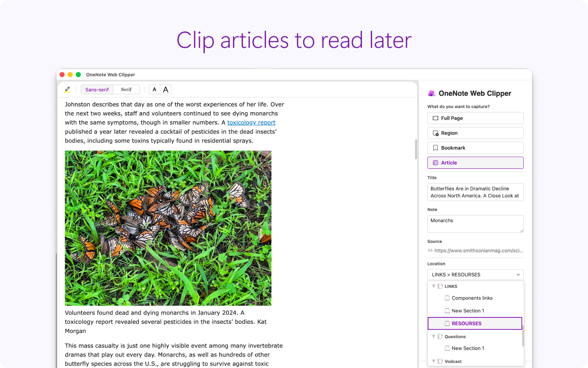Click the paragraph starting Johnston describes
The height and width of the screenshot is (368, 588).
click(175, 122)
